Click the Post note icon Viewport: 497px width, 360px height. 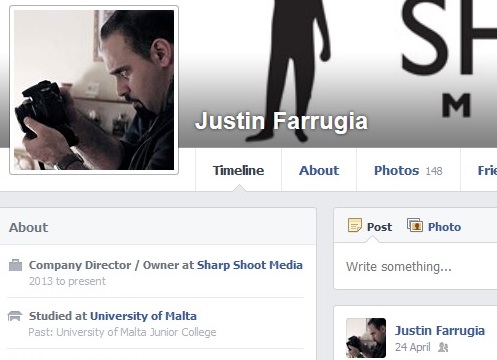[355, 225]
